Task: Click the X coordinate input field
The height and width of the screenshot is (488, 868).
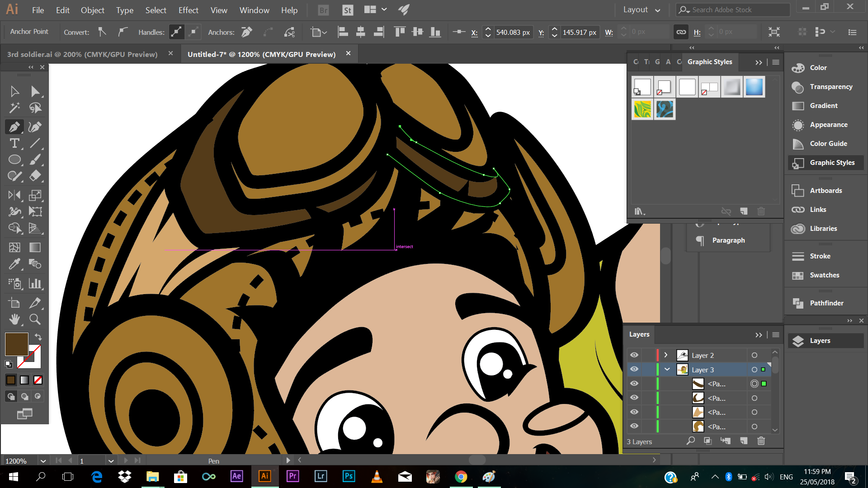Action: [x=513, y=32]
